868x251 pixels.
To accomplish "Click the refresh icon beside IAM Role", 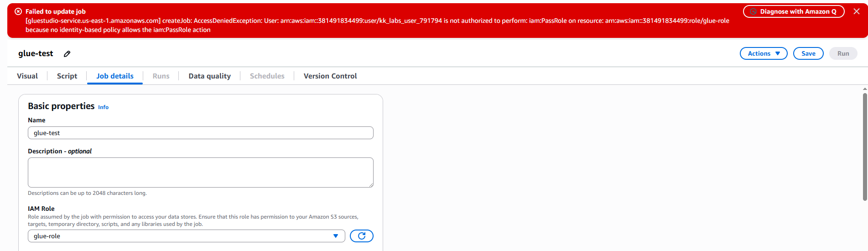I will coord(362,236).
